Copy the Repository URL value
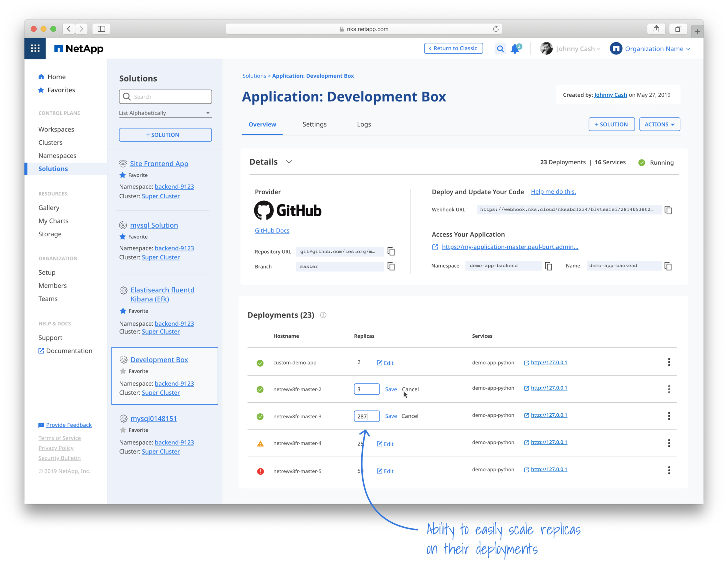The height and width of the screenshot is (575, 728). tap(391, 251)
